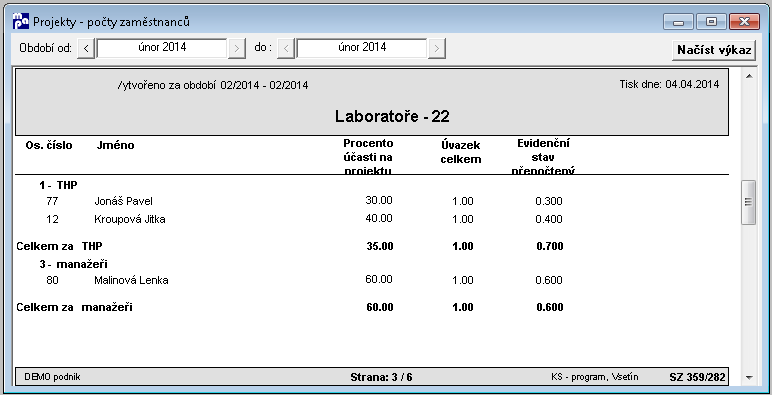Click percentage 30.00 for Jonáš Pavel
Image resolution: width=772 pixels, height=395 pixels.
pyautogui.click(x=379, y=200)
